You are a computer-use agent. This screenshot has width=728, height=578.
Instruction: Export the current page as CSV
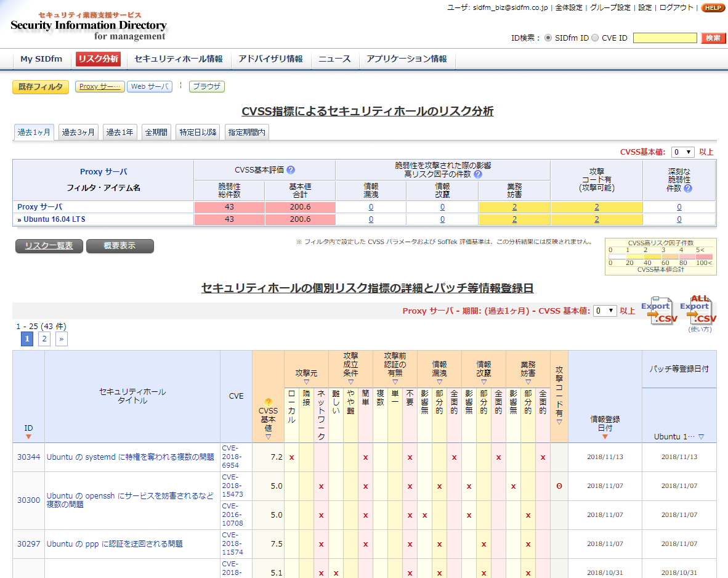[658, 311]
